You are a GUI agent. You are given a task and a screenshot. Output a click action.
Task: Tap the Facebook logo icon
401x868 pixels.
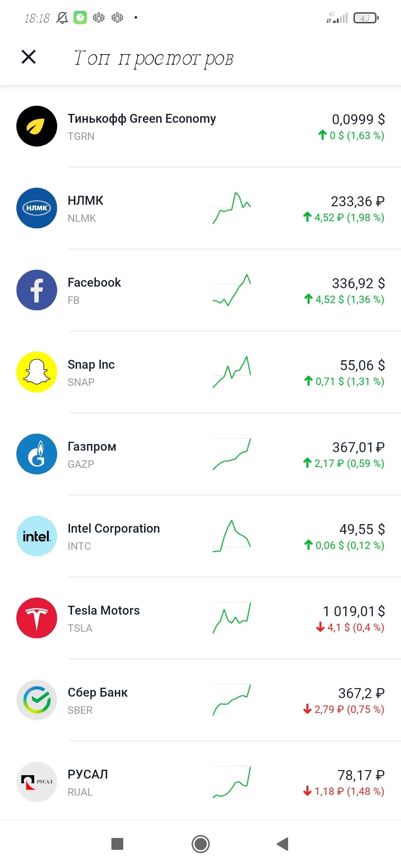(37, 290)
